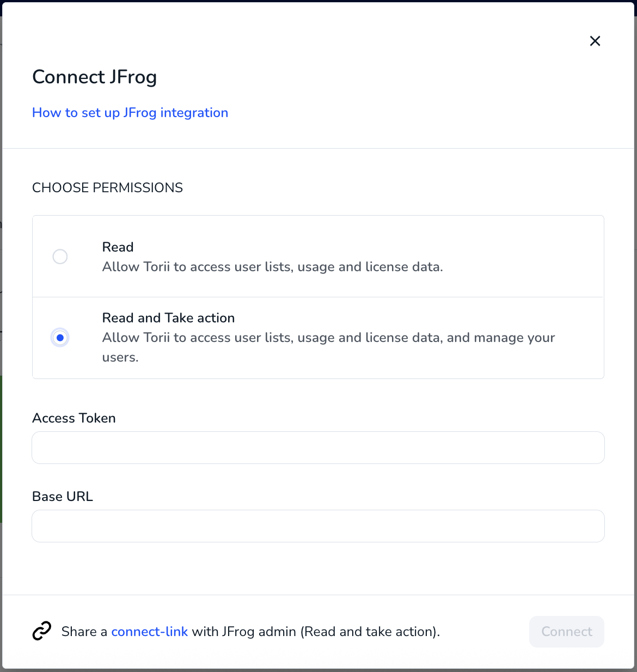Click the Base URL label
Screen dimensions: 637x672
pyautogui.click(x=62, y=496)
